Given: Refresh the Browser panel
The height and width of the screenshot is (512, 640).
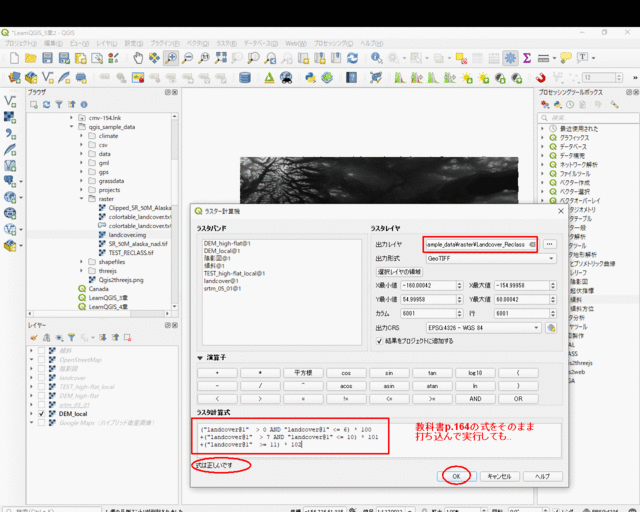Looking at the screenshot, I should pyautogui.click(x=47, y=105).
